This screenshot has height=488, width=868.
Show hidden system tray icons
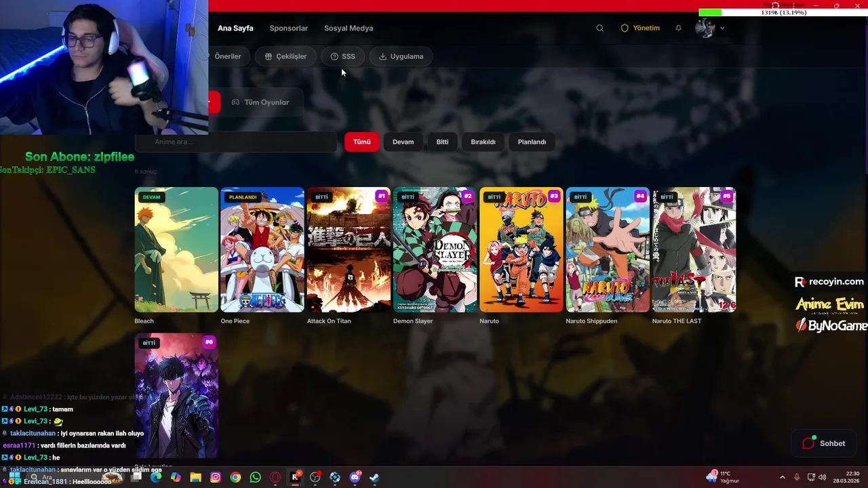pos(782,477)
